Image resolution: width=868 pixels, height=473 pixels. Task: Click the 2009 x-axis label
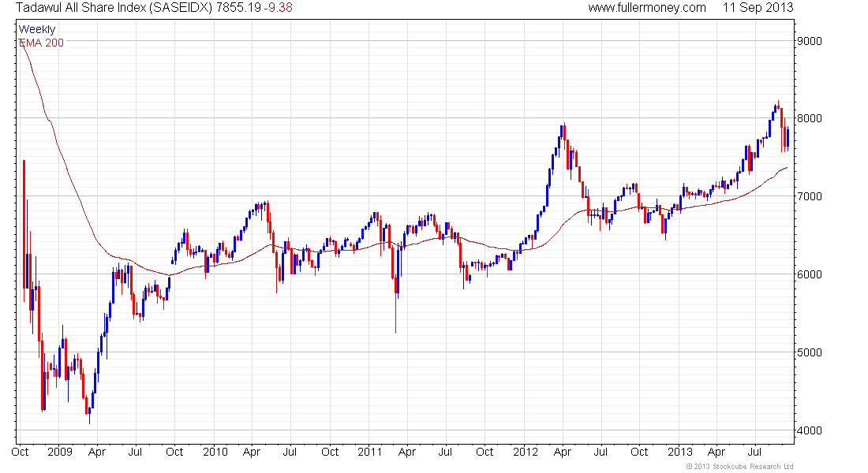coord(60,452)
